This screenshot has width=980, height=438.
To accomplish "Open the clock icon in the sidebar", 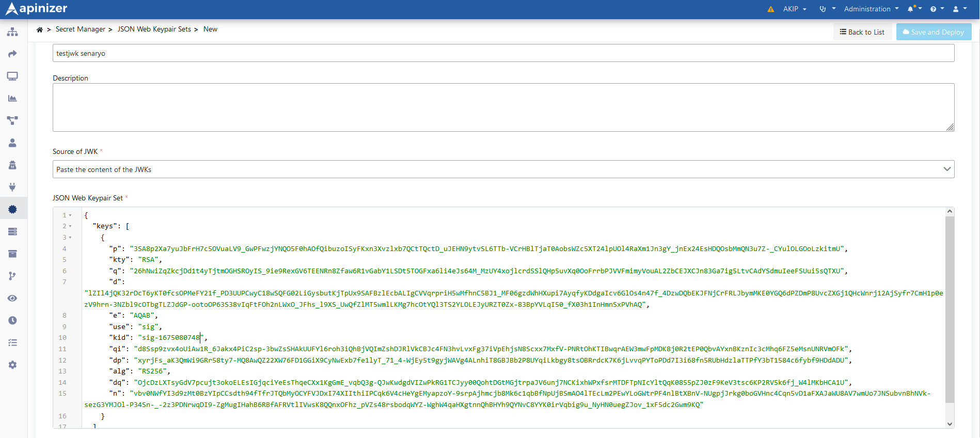I will tap(12, 320).
